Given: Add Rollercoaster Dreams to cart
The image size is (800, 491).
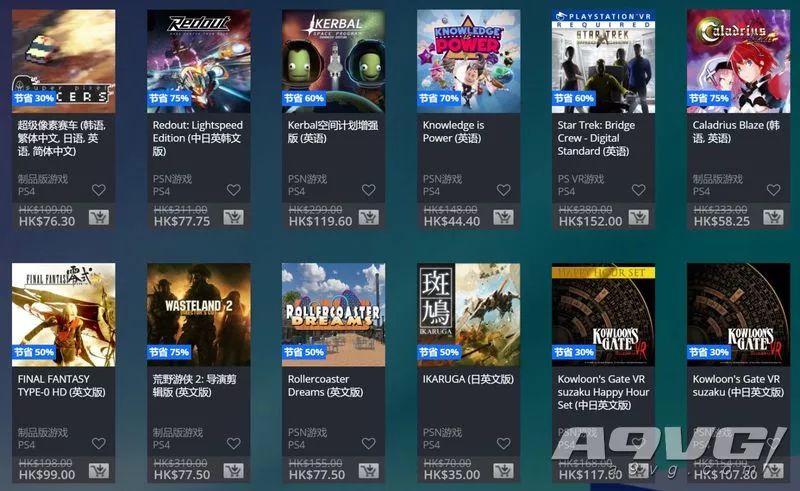Looking at the screenshot, I should tap(368, 471).
